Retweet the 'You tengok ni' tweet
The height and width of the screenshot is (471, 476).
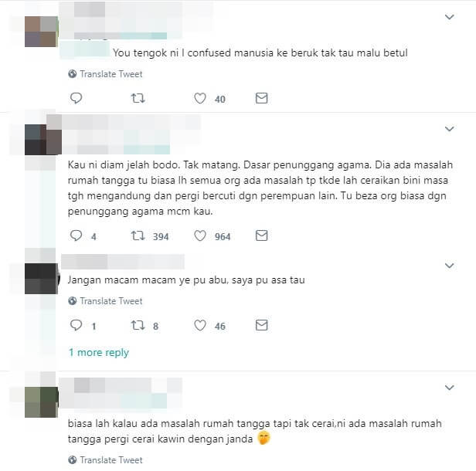[138, 98]
